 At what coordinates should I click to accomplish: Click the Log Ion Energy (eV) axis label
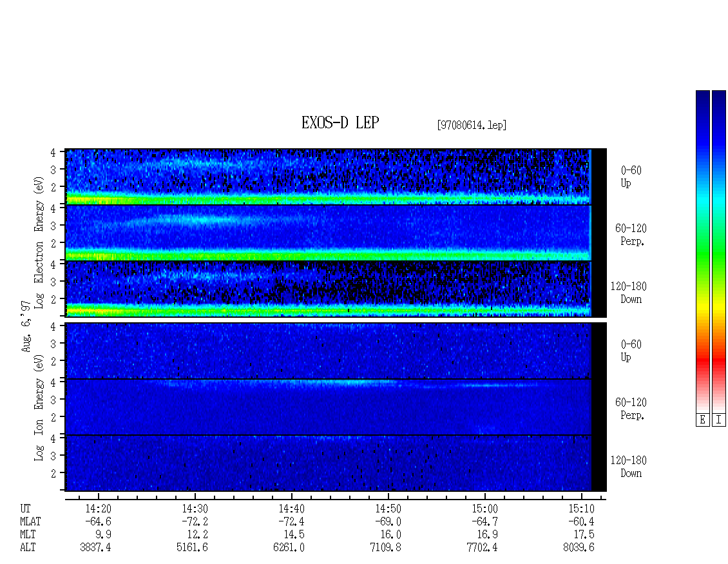(x=39, y=408)
